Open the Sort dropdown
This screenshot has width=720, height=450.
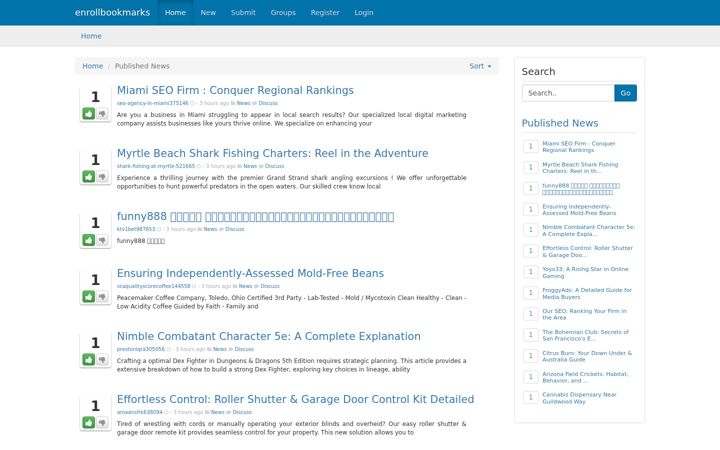point(480,66)
